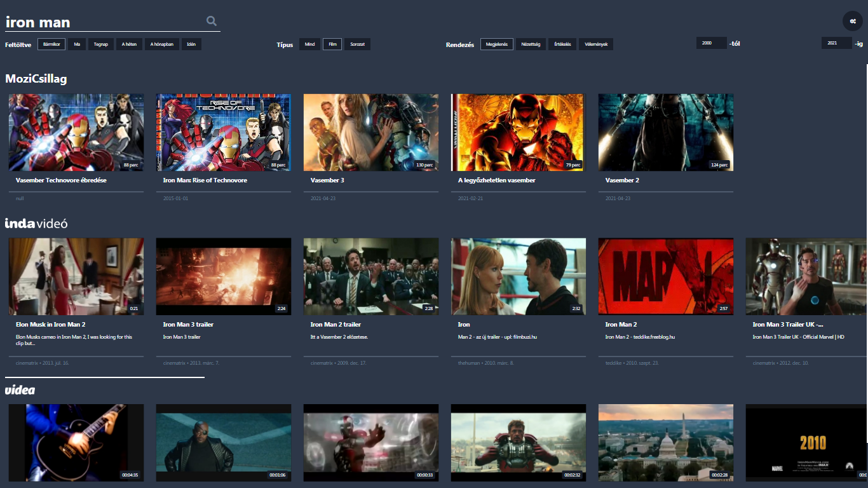Open the 'Vasember 2' movie thumbnail

[x=666, y=132]
